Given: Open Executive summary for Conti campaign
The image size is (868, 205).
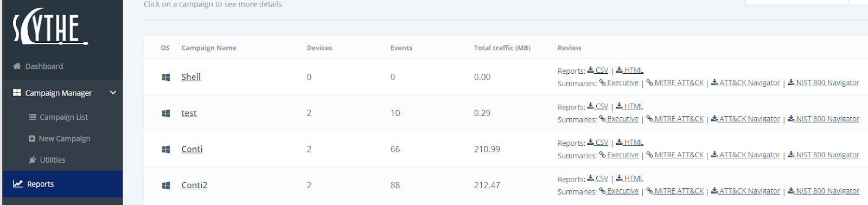Looking at the screenshot, I should click(619, 155).
